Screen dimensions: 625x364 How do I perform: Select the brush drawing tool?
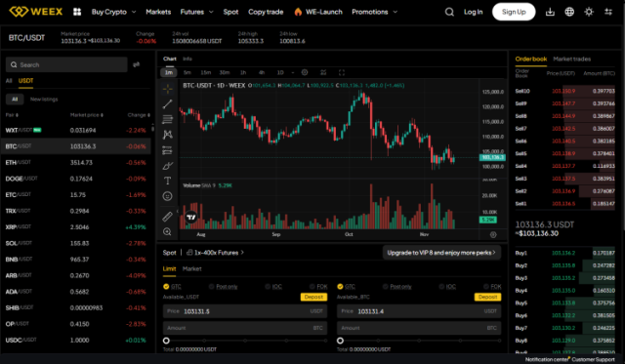pyautogui.click(x=167, y=166)
